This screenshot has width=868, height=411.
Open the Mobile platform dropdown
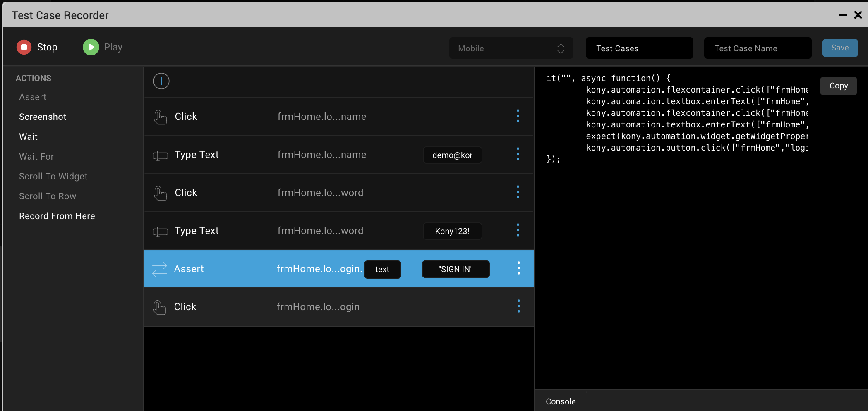511,48
